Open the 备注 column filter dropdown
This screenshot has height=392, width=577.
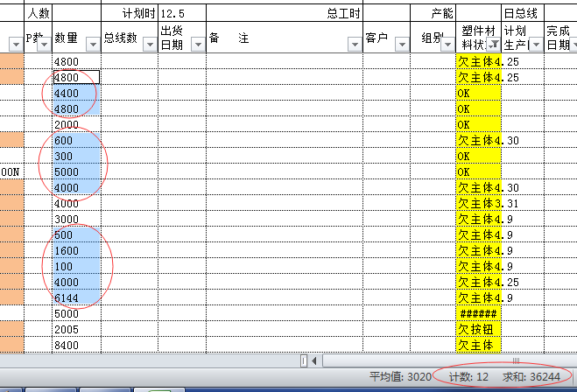click(355, 45)
